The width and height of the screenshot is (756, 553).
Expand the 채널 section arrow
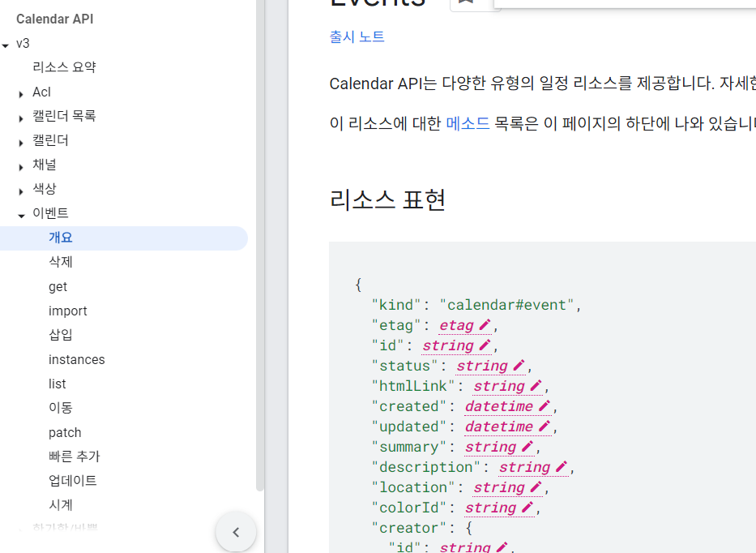coord(21,167)
